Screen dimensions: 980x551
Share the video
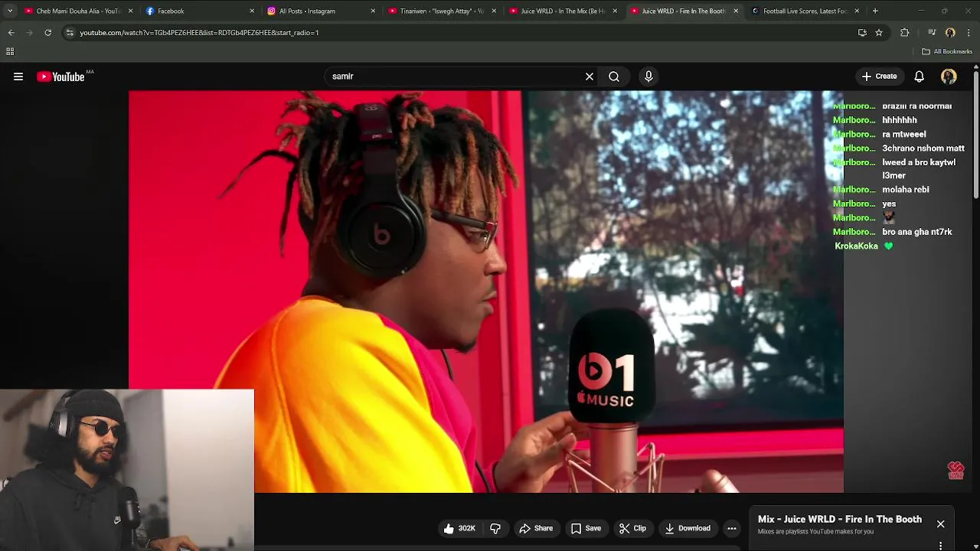pos(536,528)
